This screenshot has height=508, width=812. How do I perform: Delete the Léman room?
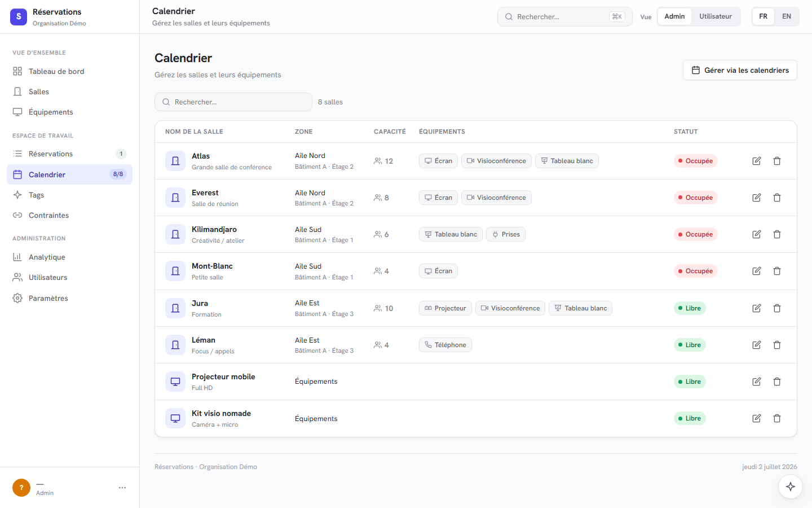(x=777, y=345)
